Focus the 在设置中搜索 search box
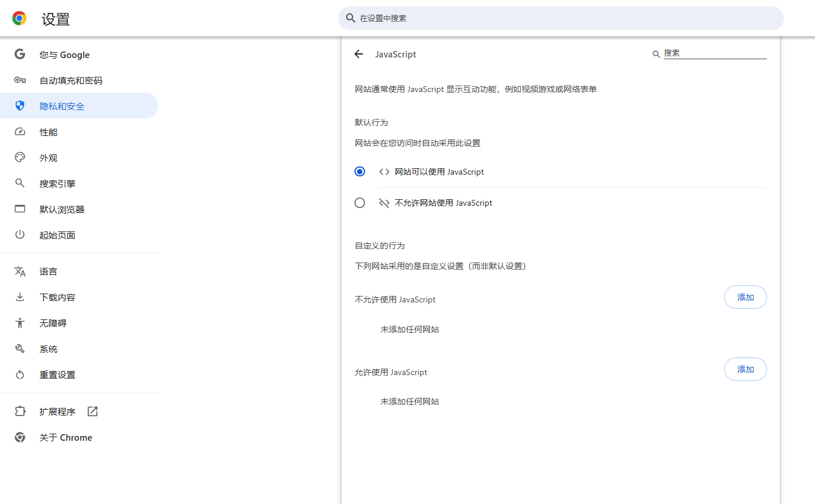This screenshot has width=815, height=504. click(x=561, y=18)
